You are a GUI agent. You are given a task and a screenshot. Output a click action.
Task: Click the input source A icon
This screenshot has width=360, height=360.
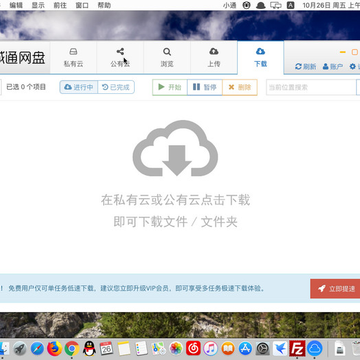tap(291, 5)
